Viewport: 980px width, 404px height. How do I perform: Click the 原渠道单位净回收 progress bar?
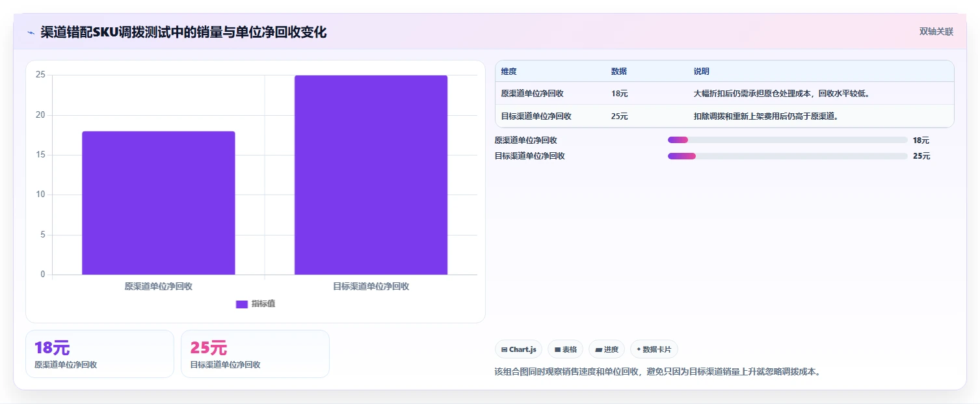[788, 140]
